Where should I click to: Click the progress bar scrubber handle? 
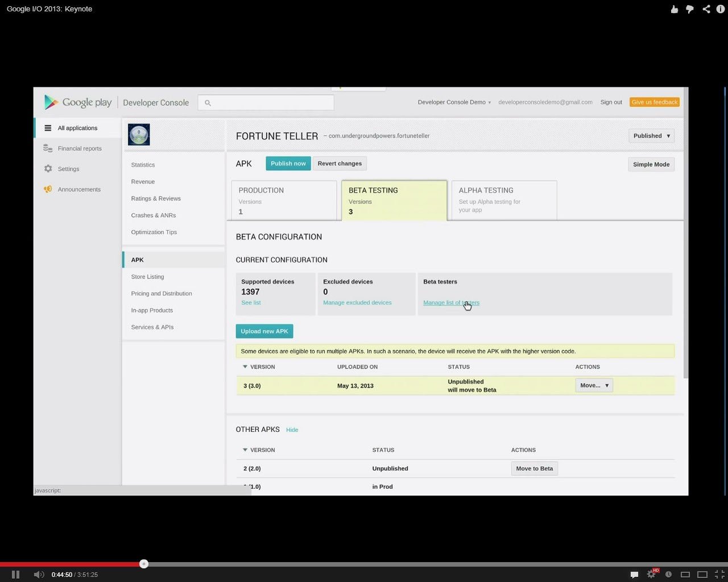[x=144, y=564]
